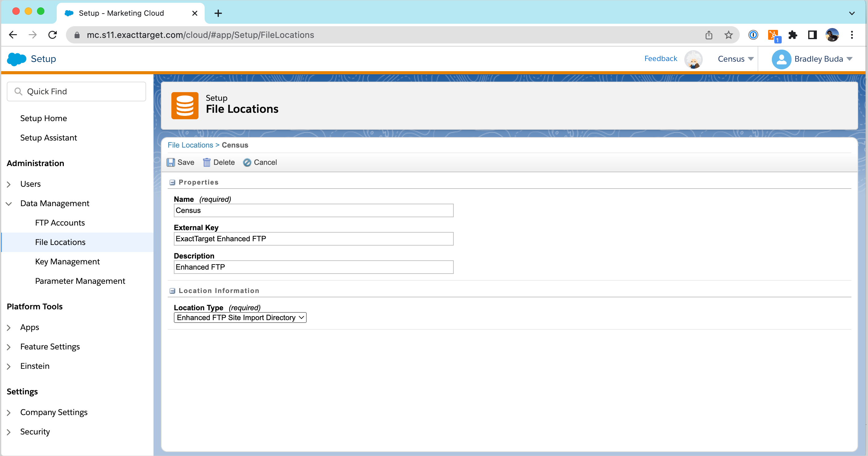Collapse the Location Information section
The image size is (868, 456).
[x=172, y=291]
